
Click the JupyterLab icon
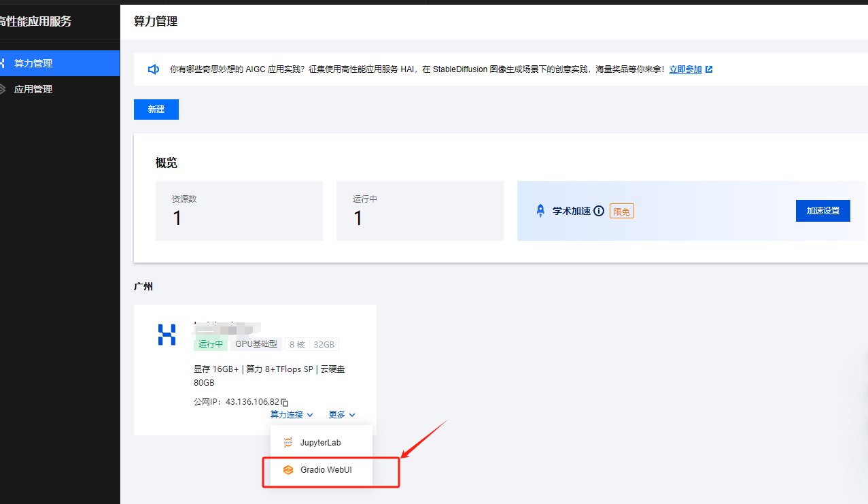(x=288, y=443)
